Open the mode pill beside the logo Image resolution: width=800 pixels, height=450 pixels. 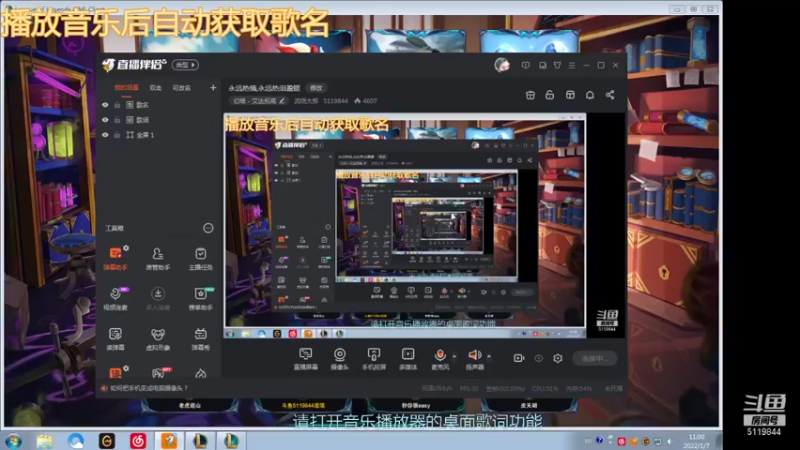185,65
